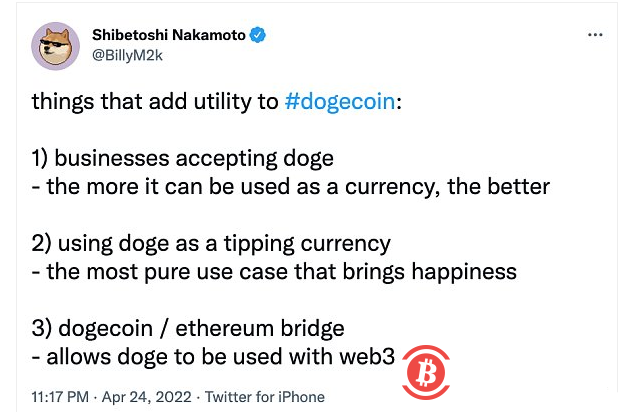Image resolution: width=620 pixels, height=412 pixels.
Task: Click the blue verified checkmark badge
Action: (x=259, y=35)
